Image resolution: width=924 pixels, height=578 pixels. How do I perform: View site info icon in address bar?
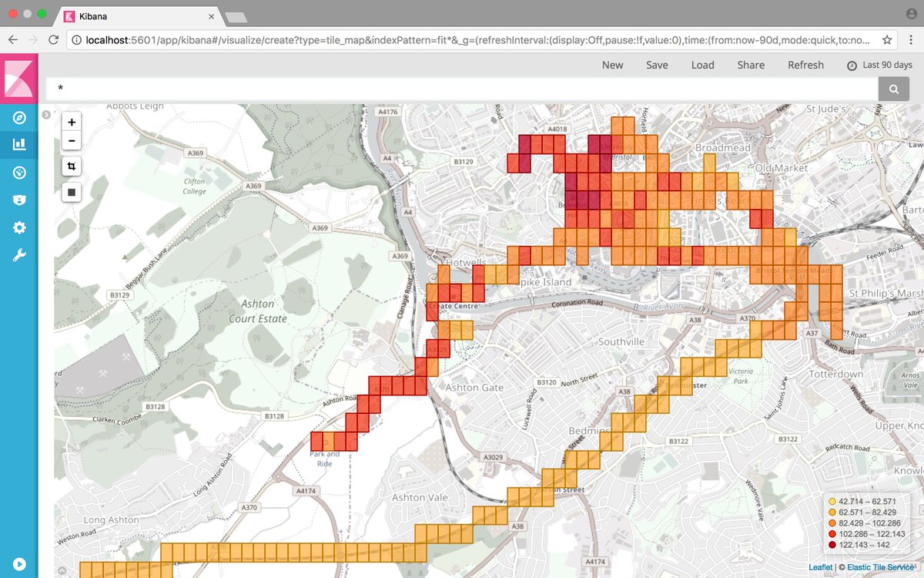coord(76,39)
